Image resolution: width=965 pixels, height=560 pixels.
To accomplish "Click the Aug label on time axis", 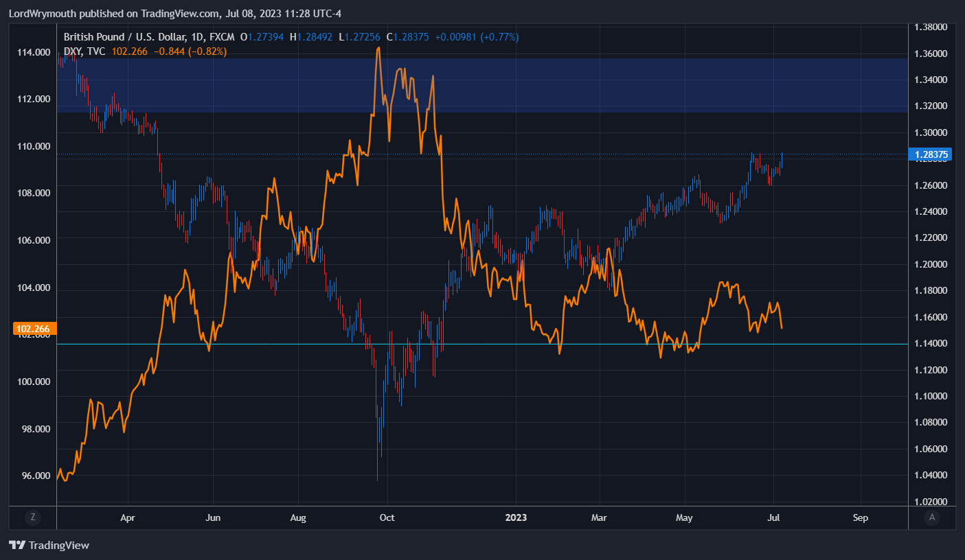I will click(x=298, y=518).
